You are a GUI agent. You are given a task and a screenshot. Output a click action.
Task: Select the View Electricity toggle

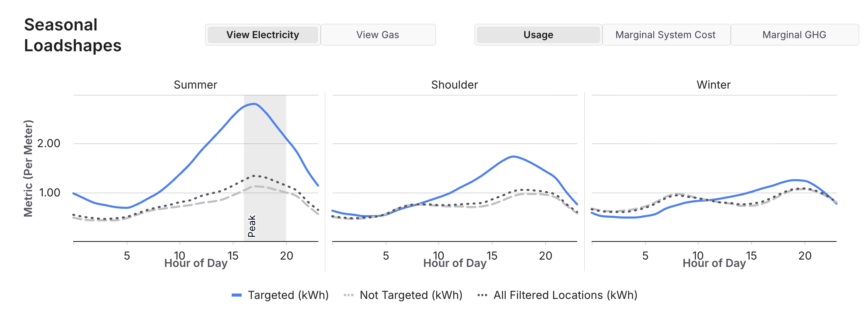pos(262,35)
